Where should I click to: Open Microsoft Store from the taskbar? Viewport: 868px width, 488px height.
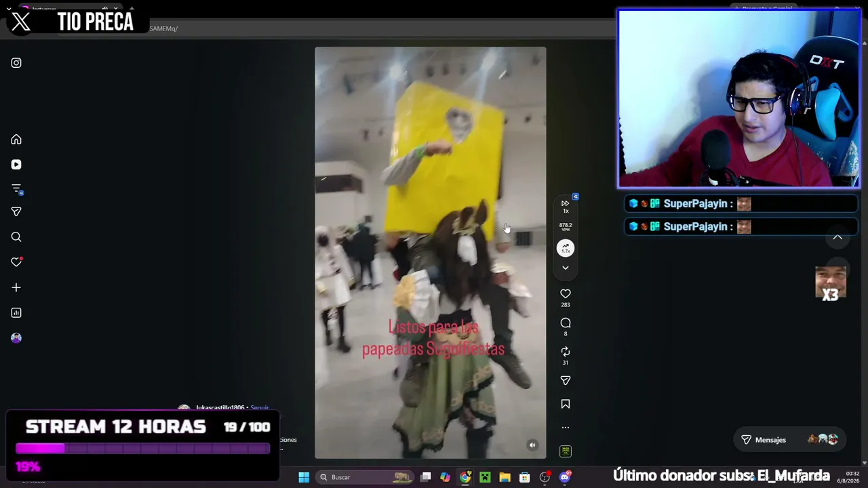click(524, 477)
